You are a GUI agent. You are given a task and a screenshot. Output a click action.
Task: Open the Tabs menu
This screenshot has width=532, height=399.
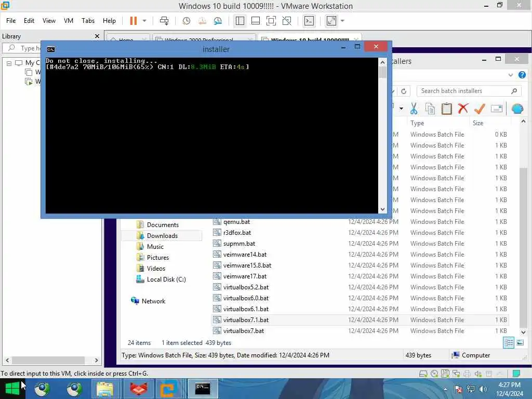[x=88, y=21]
